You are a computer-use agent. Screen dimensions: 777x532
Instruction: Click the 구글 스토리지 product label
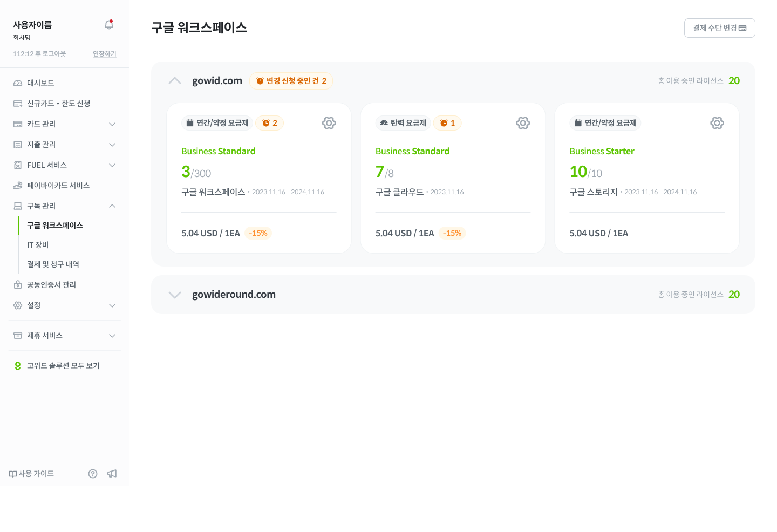(594, 192)
